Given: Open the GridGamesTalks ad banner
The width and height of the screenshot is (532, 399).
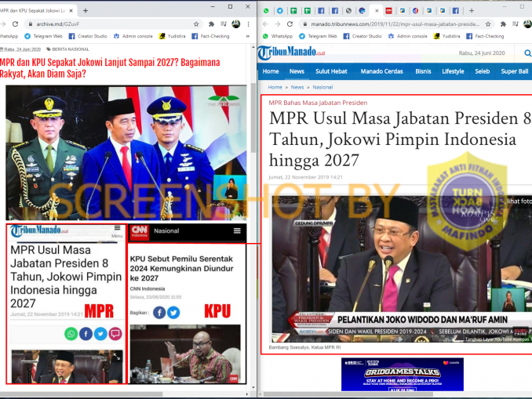Looking at the screenshot, I should click(403, 374).
